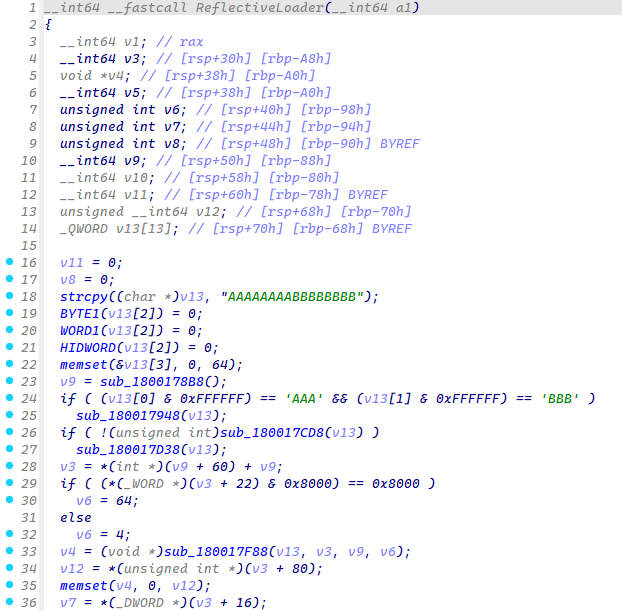Image resolution: width=622 pixels, height=611 pixels.
Task: Select the "AAAAAAAABBBBBBBB" string literal
Action: [292, 297]
